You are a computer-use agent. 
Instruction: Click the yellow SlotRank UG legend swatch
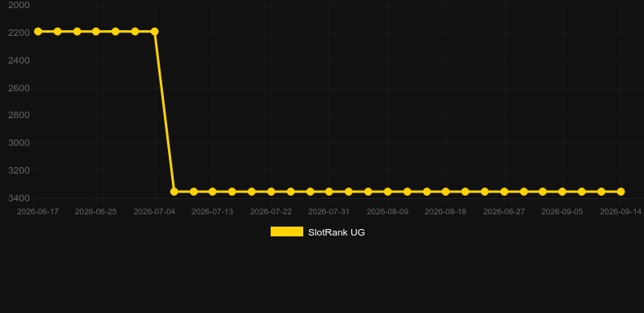287,231
